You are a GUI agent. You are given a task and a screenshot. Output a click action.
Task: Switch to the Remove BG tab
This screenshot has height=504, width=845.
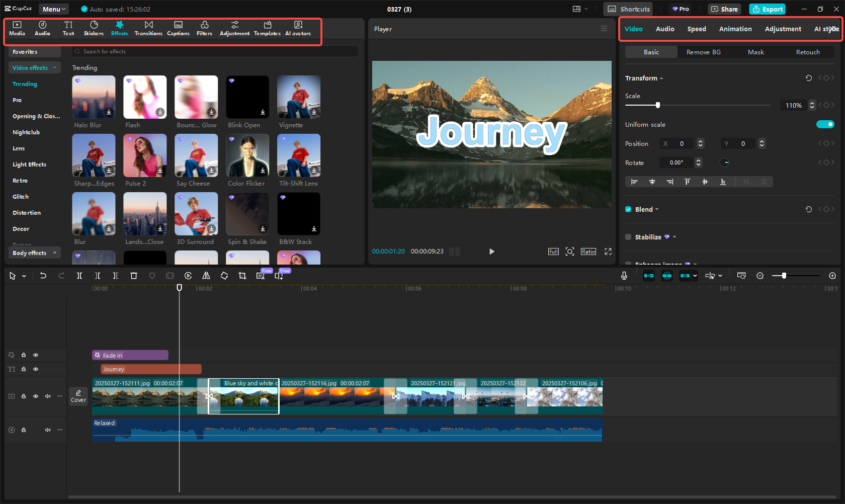703,52
